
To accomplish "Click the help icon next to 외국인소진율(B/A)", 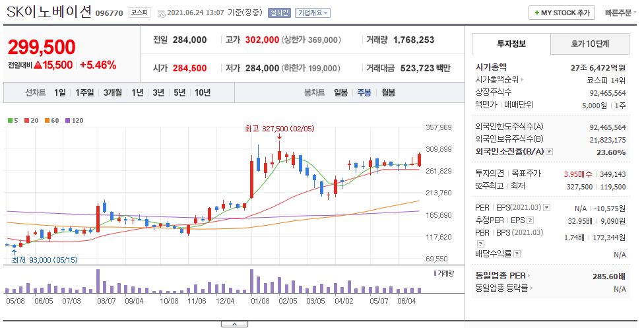I will tap(550, 152).
